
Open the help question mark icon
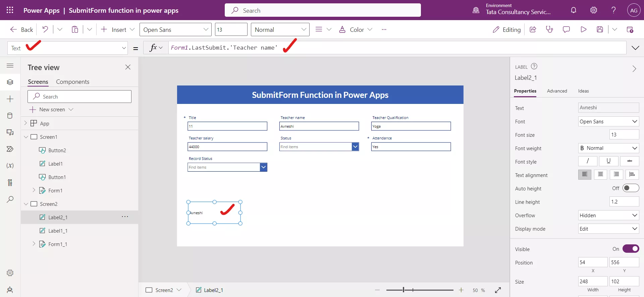pyautogui.click(x=613, y=10)
